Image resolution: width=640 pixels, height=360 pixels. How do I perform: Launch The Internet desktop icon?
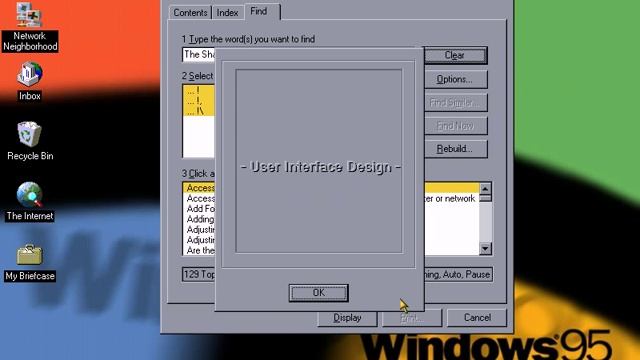(29, 201)
